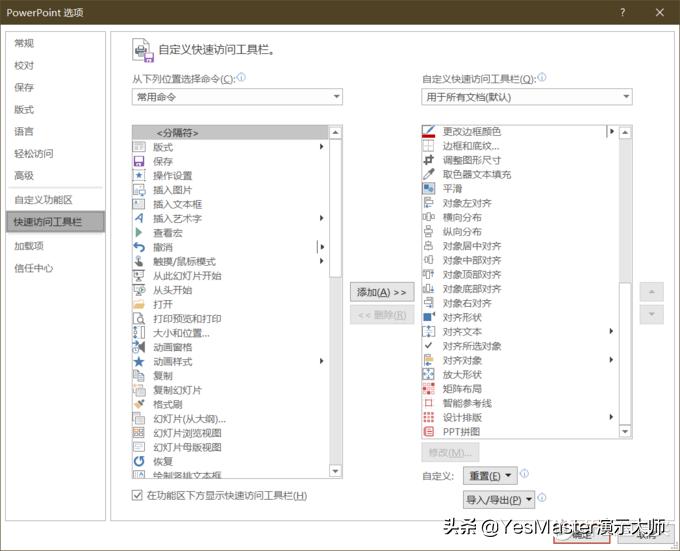Select the 保存 save icon in command list

point(139,161)
